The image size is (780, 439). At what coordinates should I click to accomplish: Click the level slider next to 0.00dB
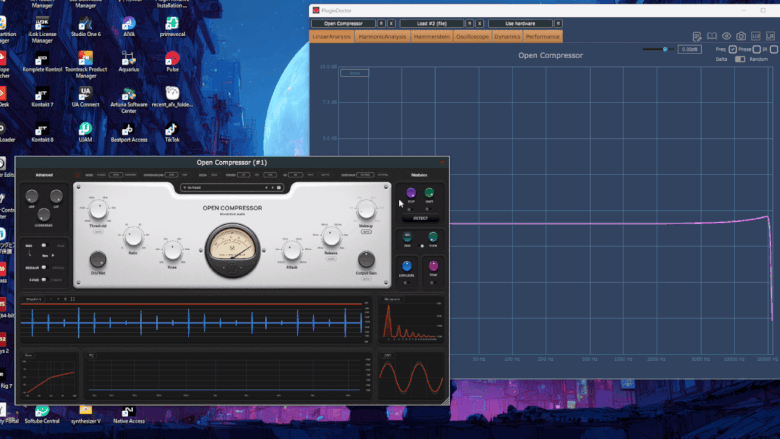[665, 49]
